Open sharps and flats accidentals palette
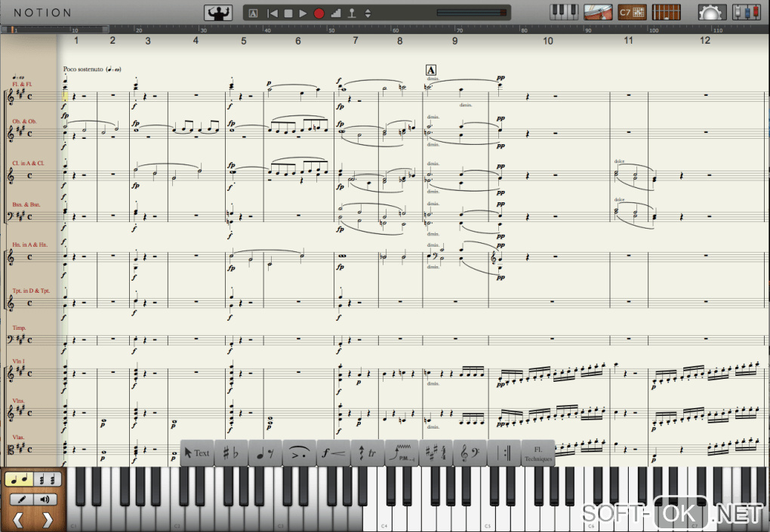 coord(231,453)
